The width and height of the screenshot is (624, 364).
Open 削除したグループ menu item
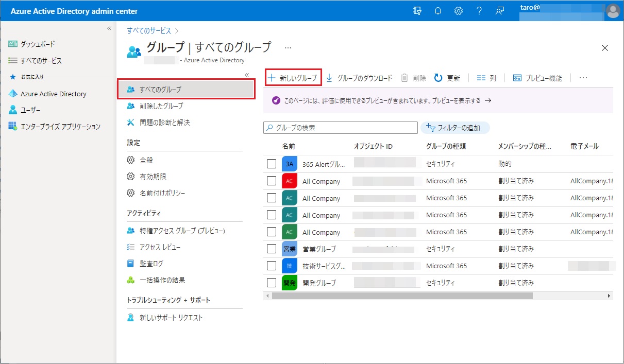[161, 106]
